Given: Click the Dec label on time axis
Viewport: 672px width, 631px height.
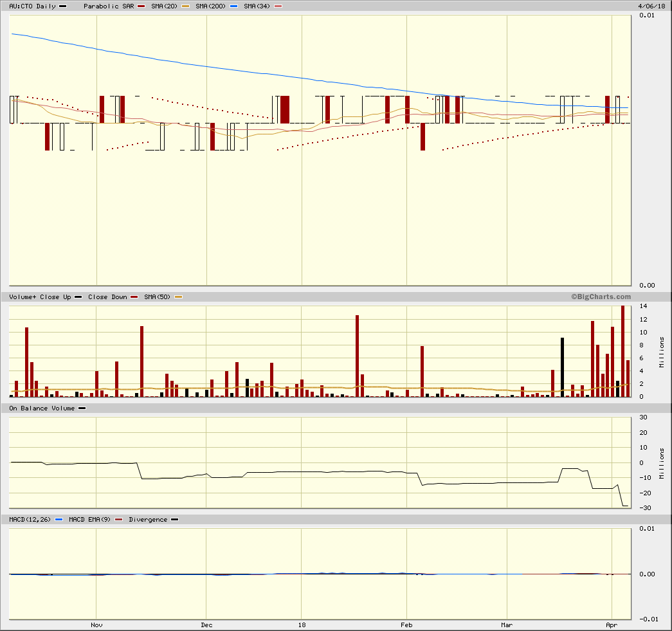Looking at the screenshot, I should (206, 625).
